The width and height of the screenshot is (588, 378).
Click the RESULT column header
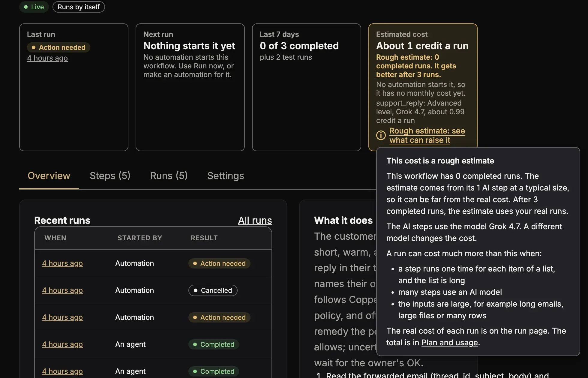tap(204, 238)
